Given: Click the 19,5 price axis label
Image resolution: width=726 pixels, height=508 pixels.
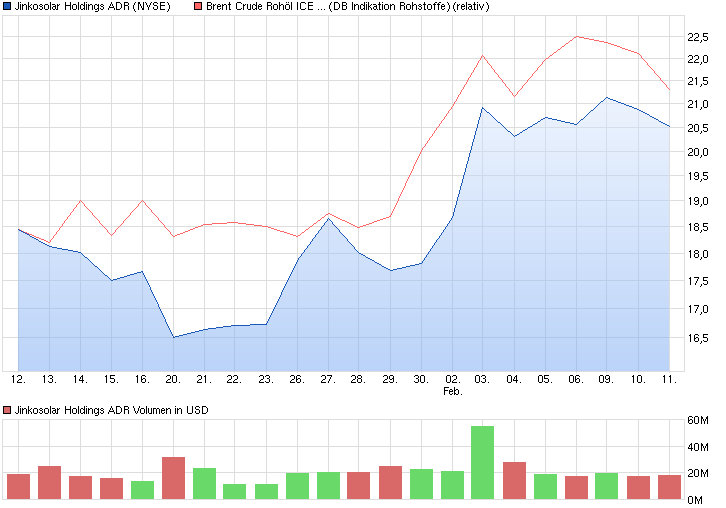Looking at the screenshot, I should click(698, 176).
